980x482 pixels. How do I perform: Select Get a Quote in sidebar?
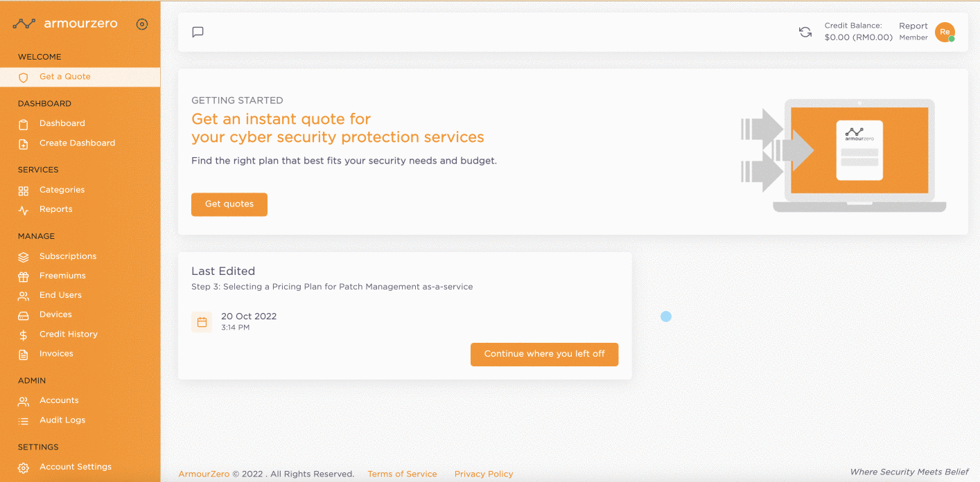tap(80, 77)
